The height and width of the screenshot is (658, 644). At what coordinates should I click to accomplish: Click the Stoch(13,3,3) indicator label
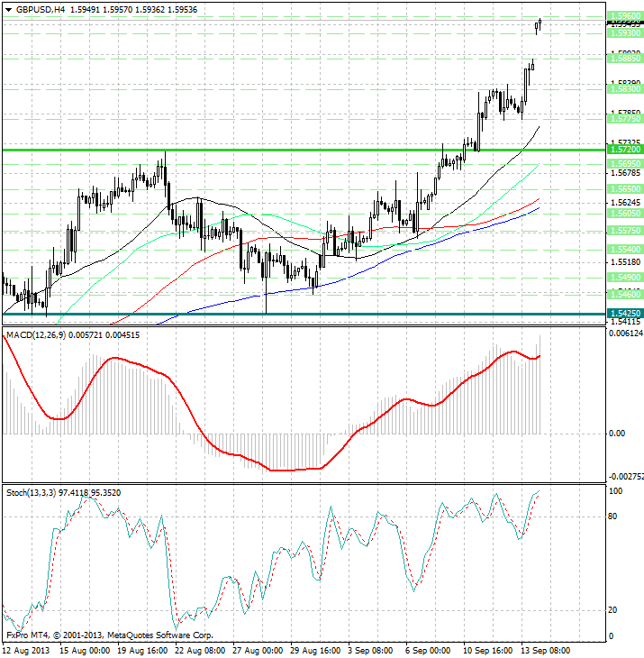31,493
